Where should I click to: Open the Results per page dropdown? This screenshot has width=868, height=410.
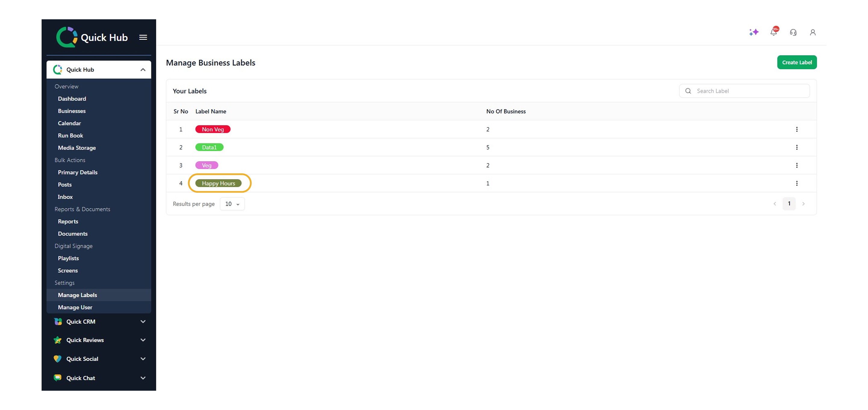click(232, 204)
